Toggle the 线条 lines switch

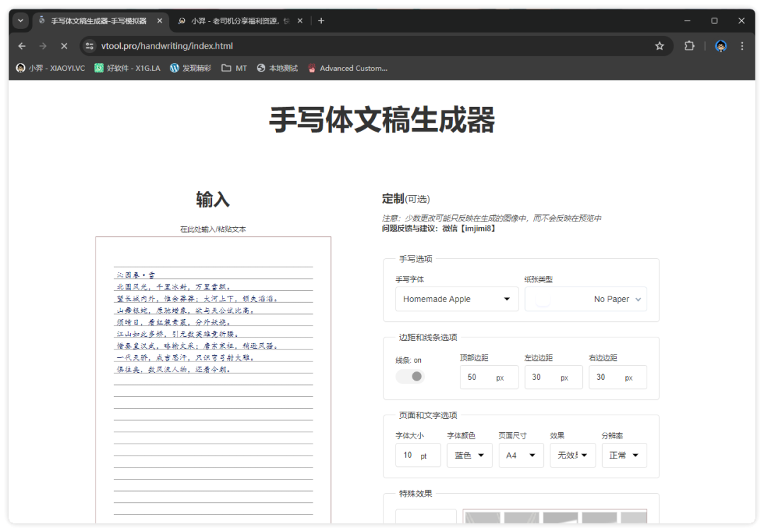point(410,376)
